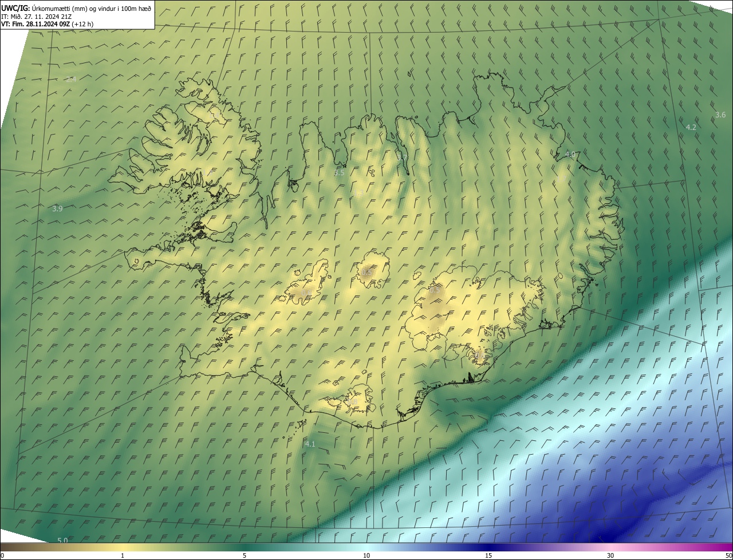
Task: Click the 3.5 value label in north Iceland
Action: [x=339, y=172]
